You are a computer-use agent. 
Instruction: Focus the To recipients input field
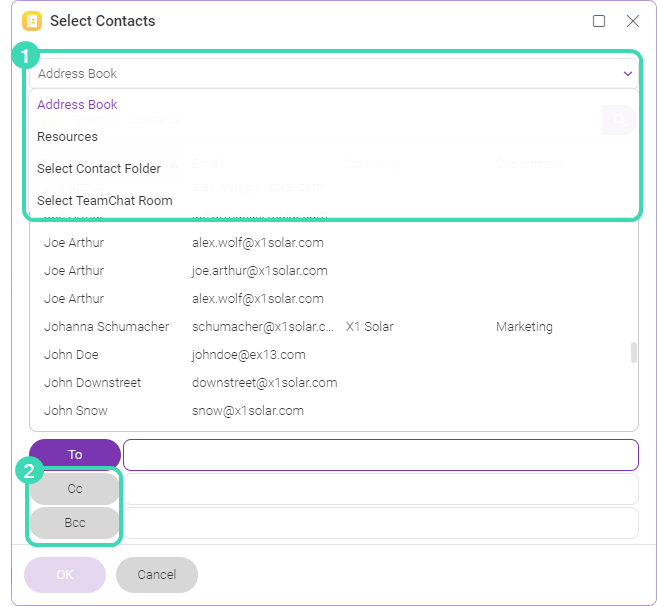[x=381, y=455]
